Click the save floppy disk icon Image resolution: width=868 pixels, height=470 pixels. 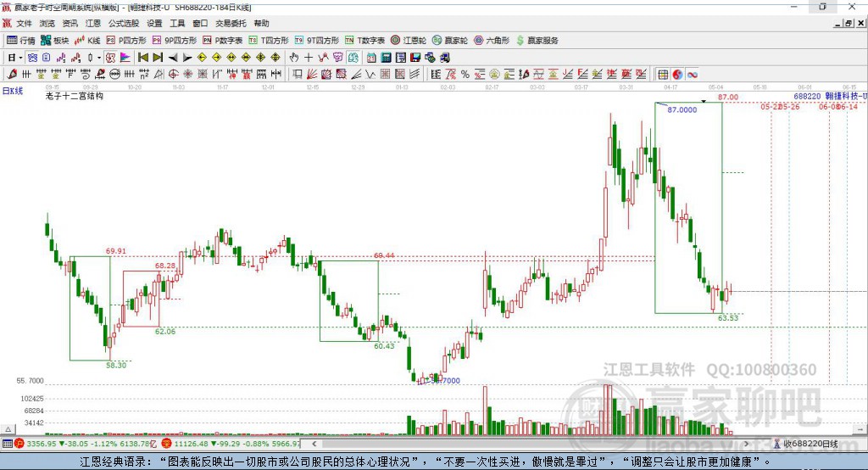(x=415, y=58)
